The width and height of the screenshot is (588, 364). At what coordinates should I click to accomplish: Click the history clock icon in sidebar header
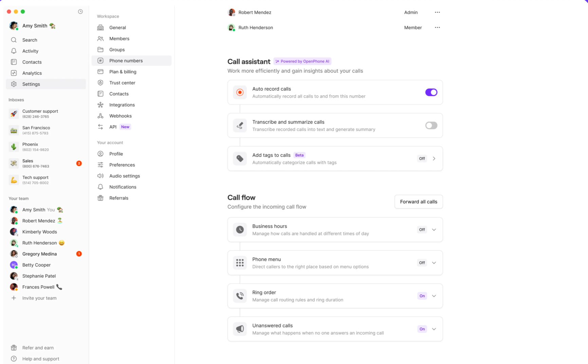tap(80, 12)
